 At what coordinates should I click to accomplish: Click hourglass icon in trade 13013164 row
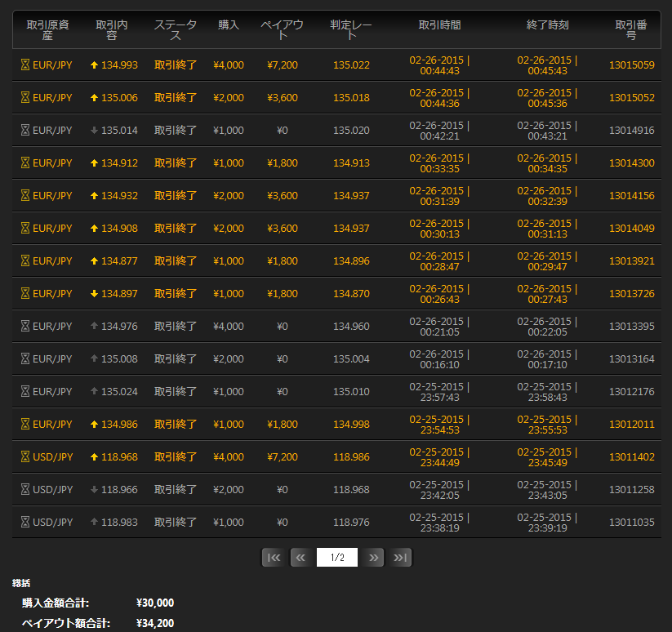[25, 358]
